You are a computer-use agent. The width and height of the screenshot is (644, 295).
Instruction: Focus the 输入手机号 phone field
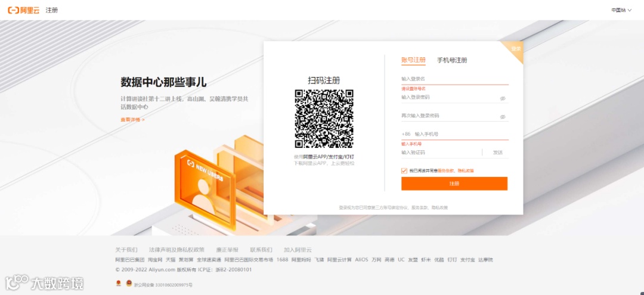(461, 134)
